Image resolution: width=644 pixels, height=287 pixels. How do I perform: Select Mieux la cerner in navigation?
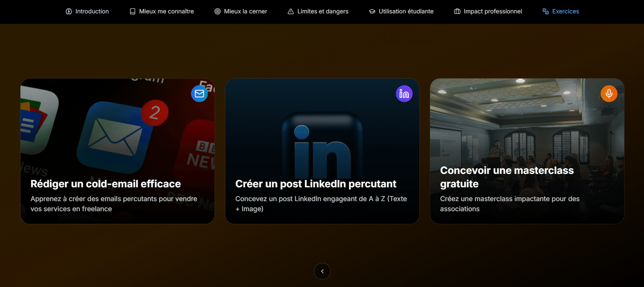241,11
